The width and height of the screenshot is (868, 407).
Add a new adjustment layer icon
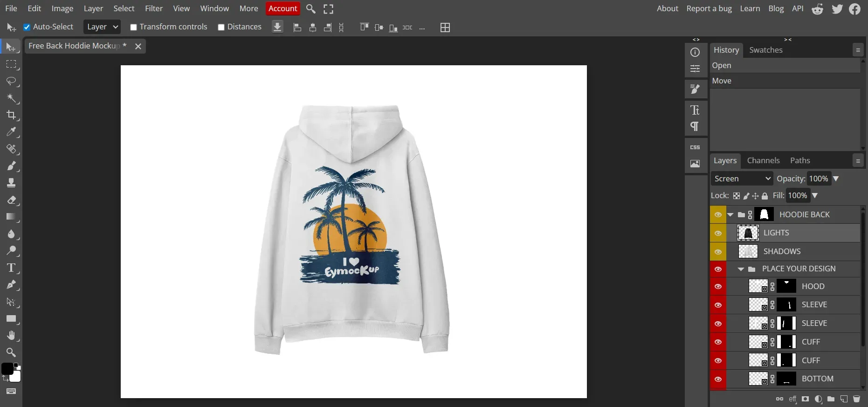tap(818, 399)
